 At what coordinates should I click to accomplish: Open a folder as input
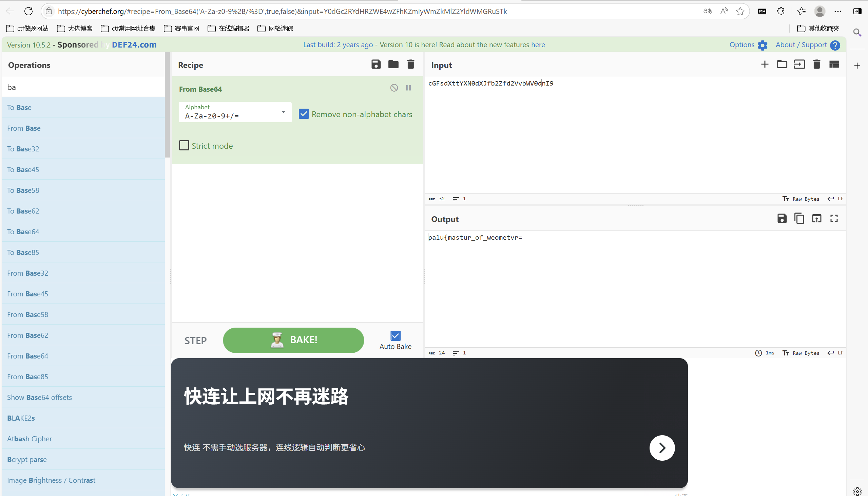(x=782, y=65)
